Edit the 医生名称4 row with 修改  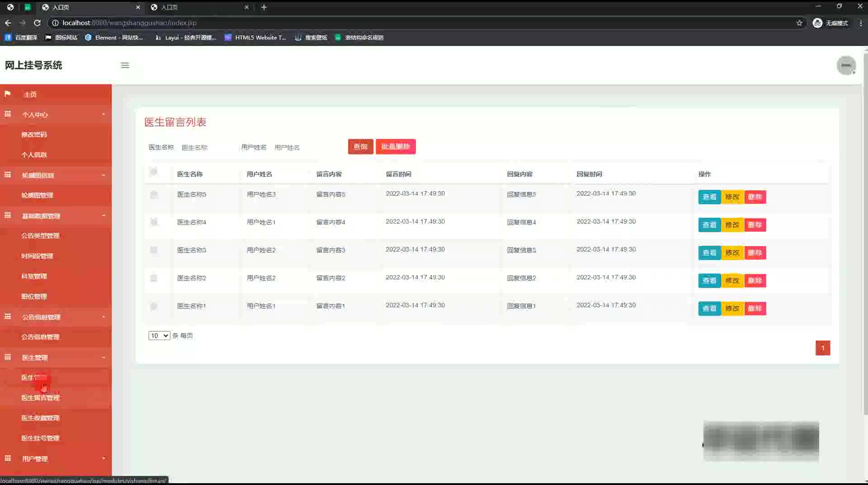tap(732, 225)
